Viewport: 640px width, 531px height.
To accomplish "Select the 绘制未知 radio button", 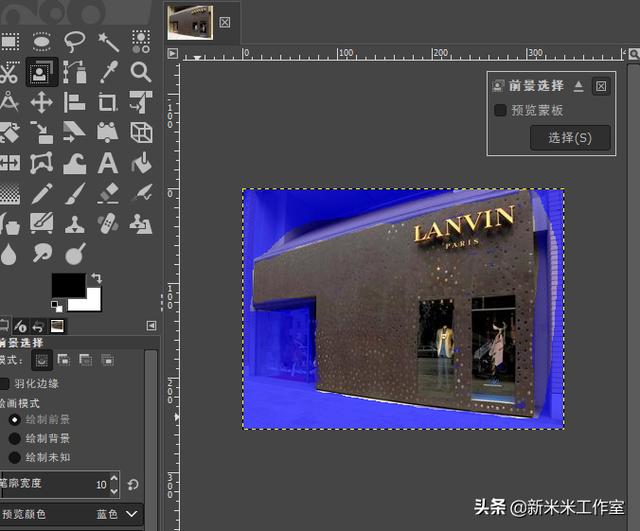I will click(15, 458).
